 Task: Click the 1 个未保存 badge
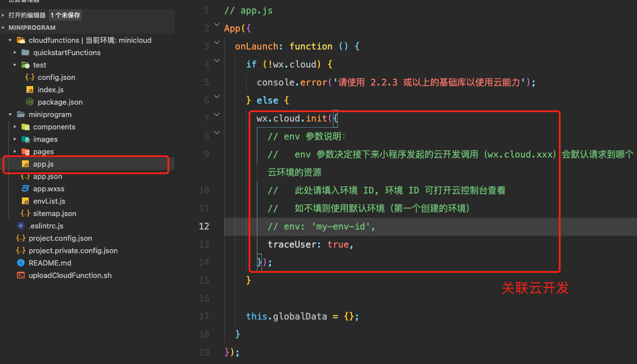point(65,15)
